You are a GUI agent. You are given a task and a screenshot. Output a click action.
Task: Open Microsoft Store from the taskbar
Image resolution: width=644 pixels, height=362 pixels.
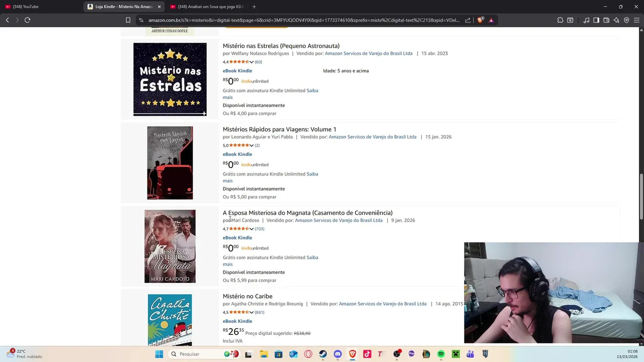click(x=279, y=354)
